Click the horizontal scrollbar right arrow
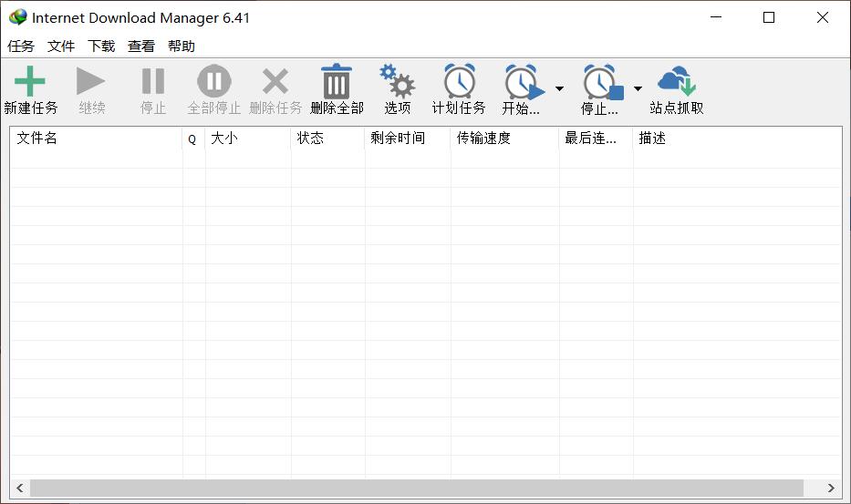The height and width of the screenshot is (504, 851). coord(831,488)
